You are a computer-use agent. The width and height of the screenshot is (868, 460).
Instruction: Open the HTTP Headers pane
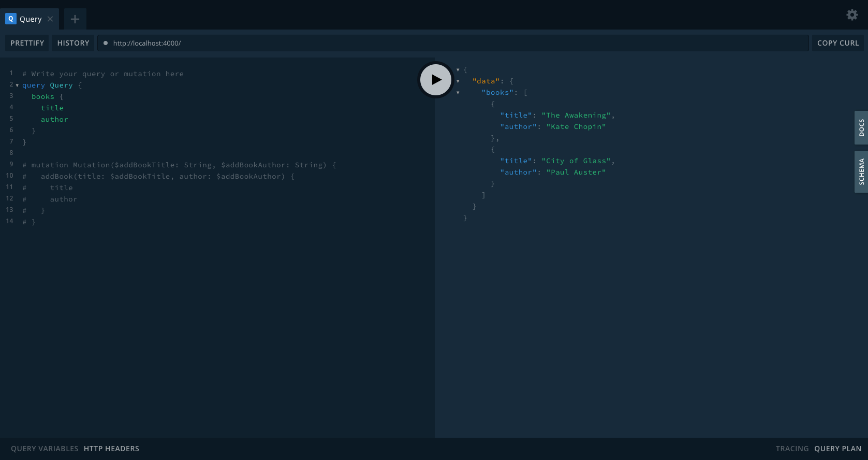pos(111,449)
